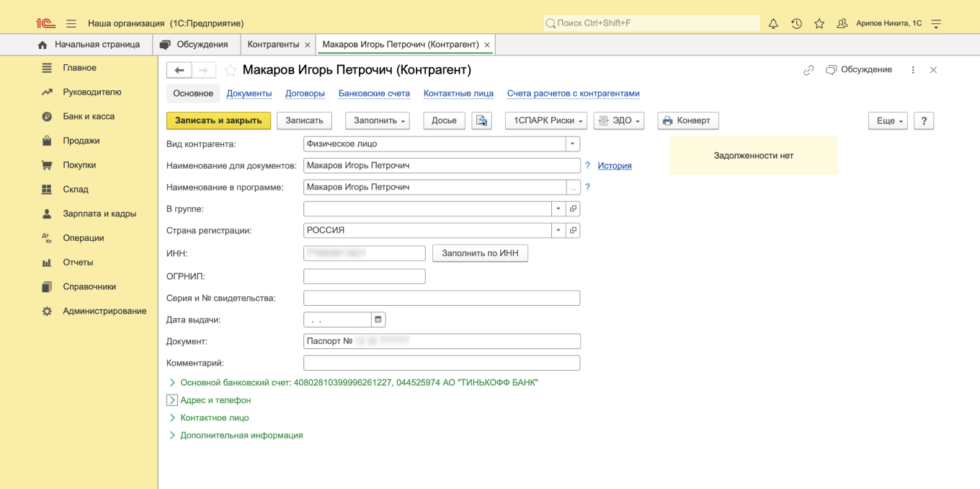Image resolution: width=980 pixels, height=489 pixels.
Task: Open the notifications bell icon
Action: [x=773, y=22]
